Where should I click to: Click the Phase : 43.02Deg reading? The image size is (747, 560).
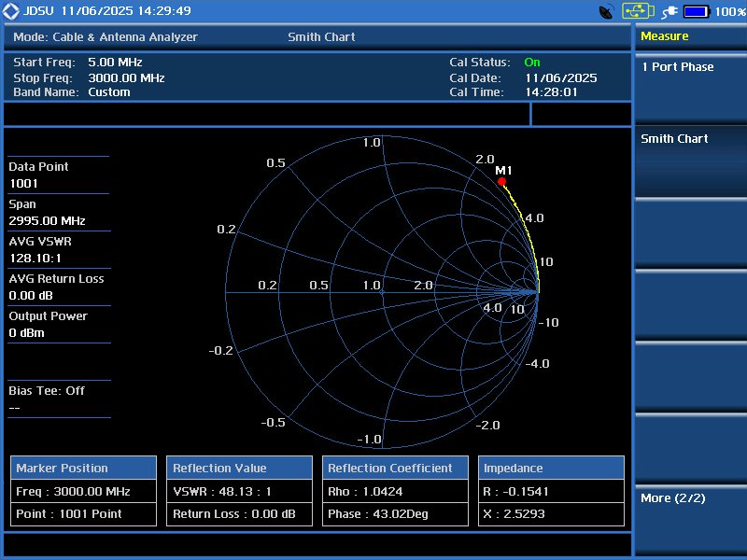(395, 514)
